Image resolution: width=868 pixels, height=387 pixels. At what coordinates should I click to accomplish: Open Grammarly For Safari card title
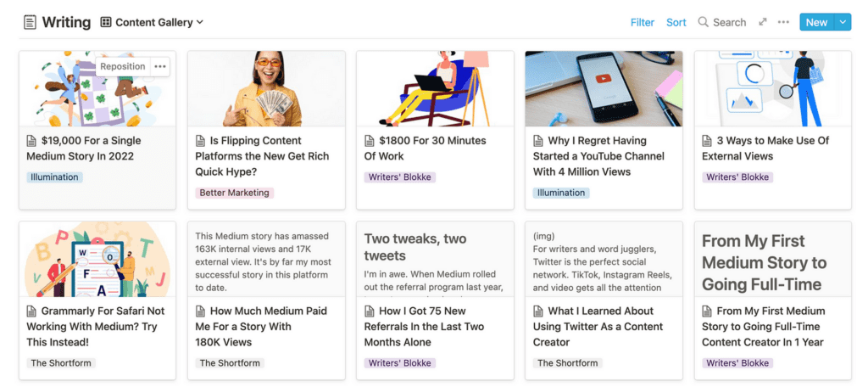click(96, 327)
